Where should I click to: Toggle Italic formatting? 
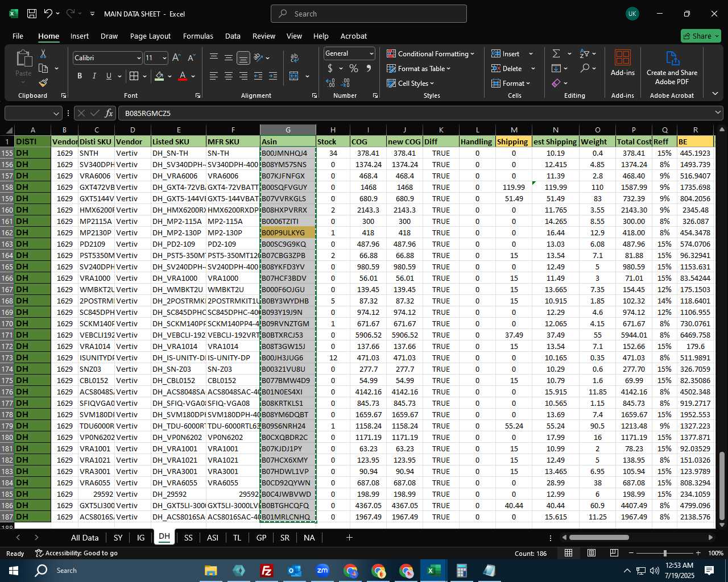coord(94,76)
